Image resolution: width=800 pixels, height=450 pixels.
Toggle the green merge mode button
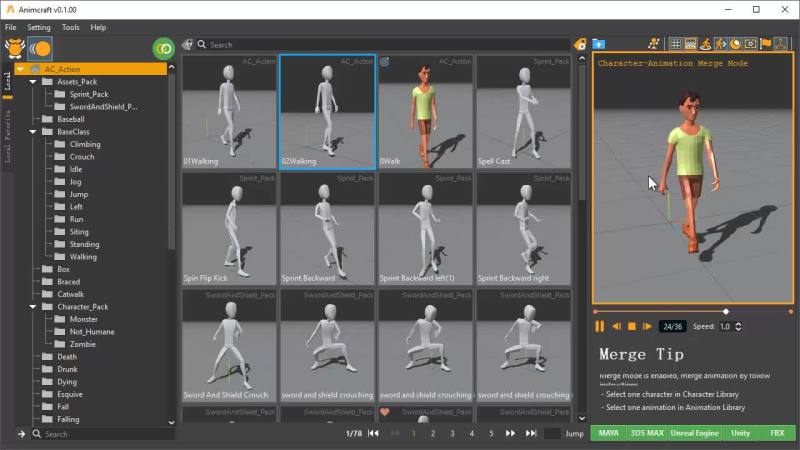pos(163,48)
